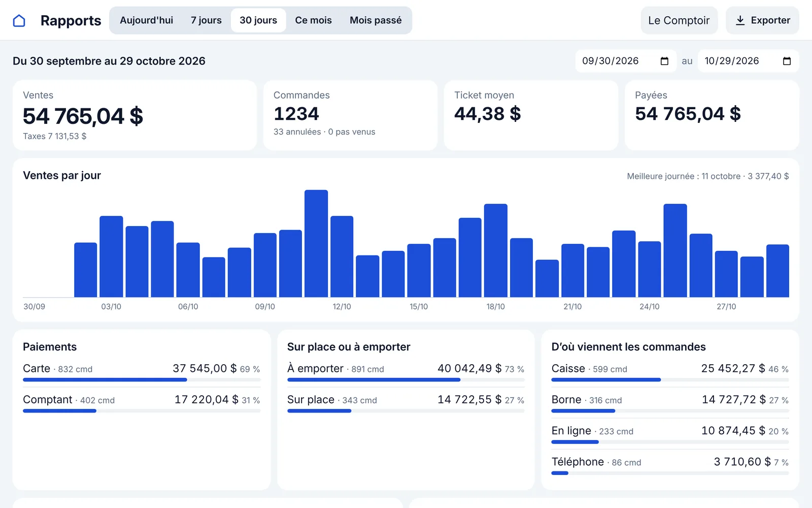Click the 09/30/2026 start date field
The height and width of the screenshot is (508, 812).
pos(626,61)
